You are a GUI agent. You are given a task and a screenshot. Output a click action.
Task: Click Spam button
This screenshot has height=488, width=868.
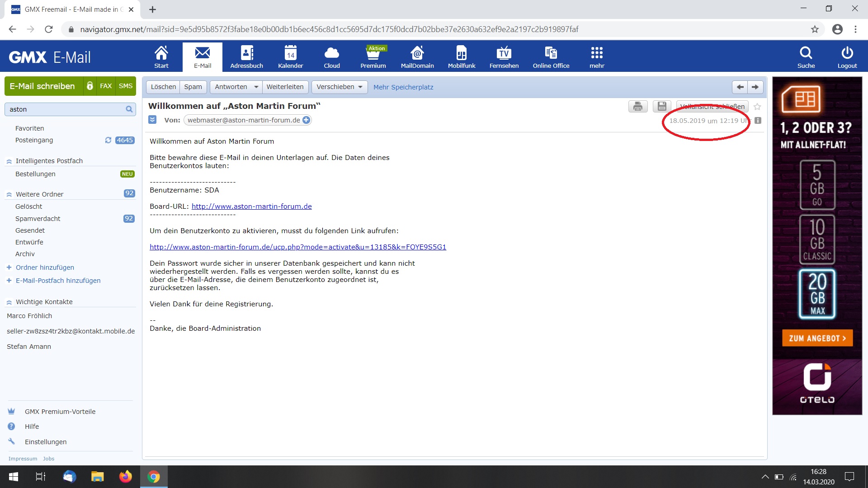pyautogui.click(x=193, y=87)
